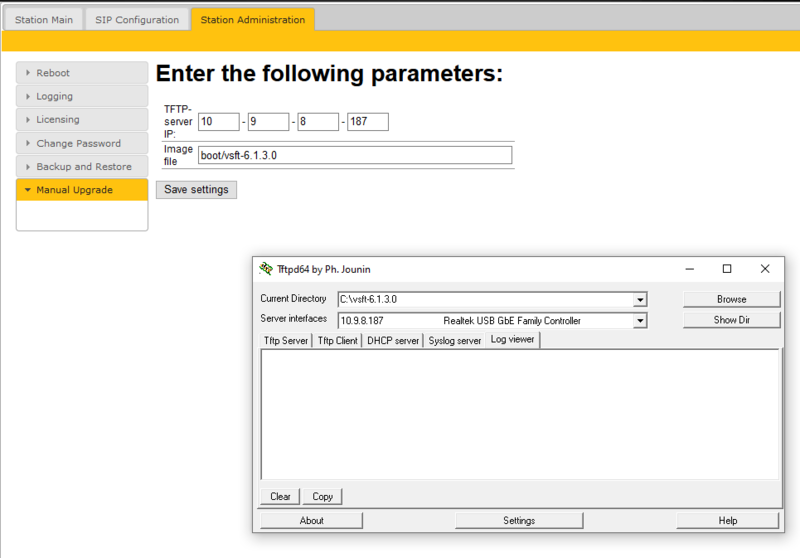This screenshot has height=558, width=800.
Task: Click the Image file input field
Action: [x=355, y=155]
